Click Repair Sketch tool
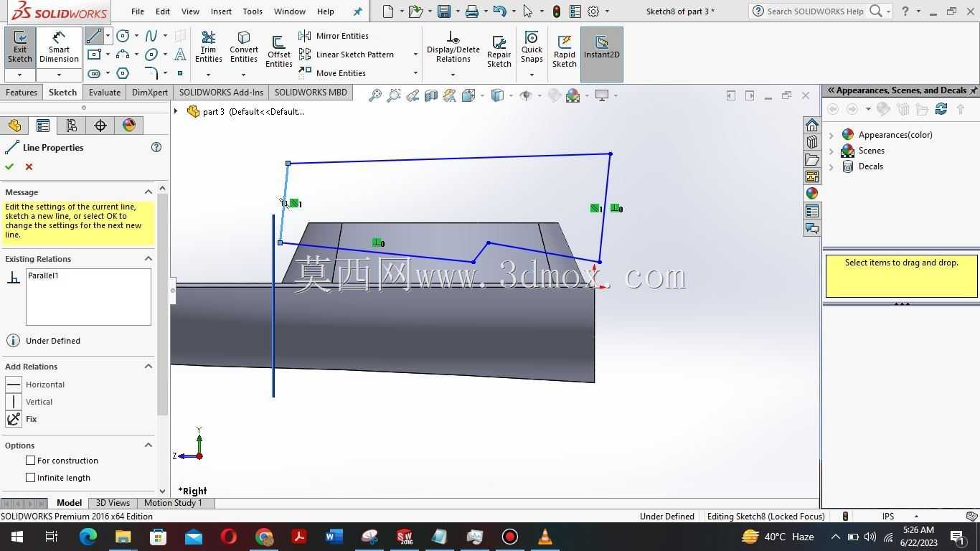 499,52
